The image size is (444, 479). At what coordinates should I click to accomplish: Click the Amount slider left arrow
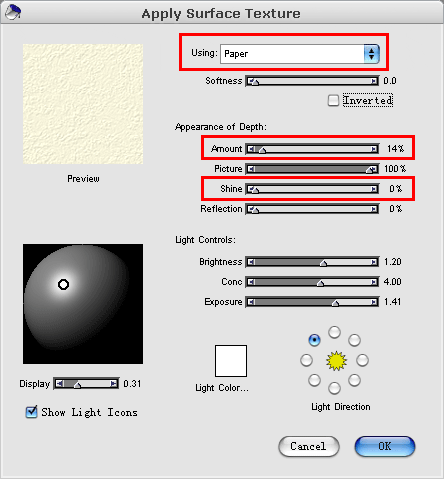click(x=251, y=149)
